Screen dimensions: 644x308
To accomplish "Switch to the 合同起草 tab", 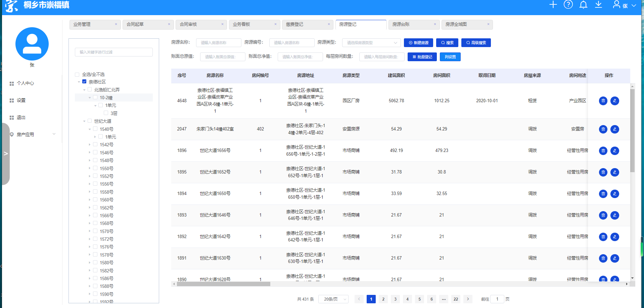I will click(x=148, y=24).
